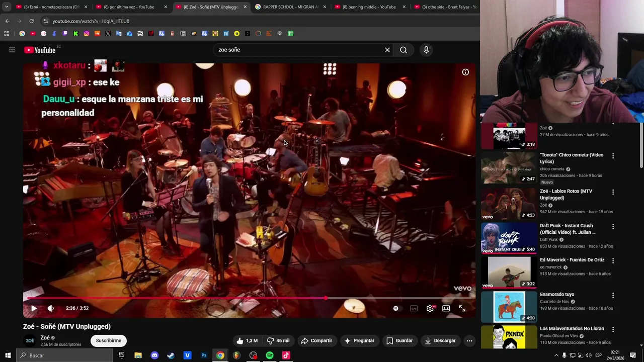
Task: Open the Fuentes De Ortiz thumbnail
Action: pos(509,273)
